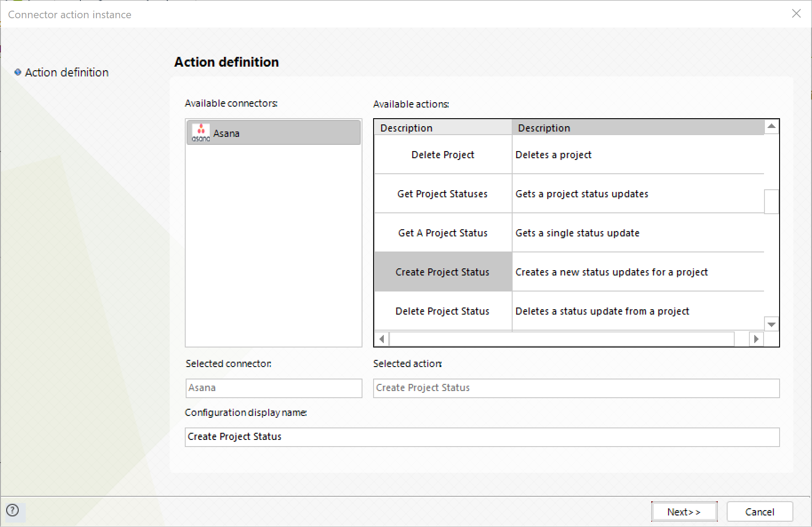Viewport: 812px width, 527px height.
Task: Select the Get A Project Status action
Action: point(443,233)
